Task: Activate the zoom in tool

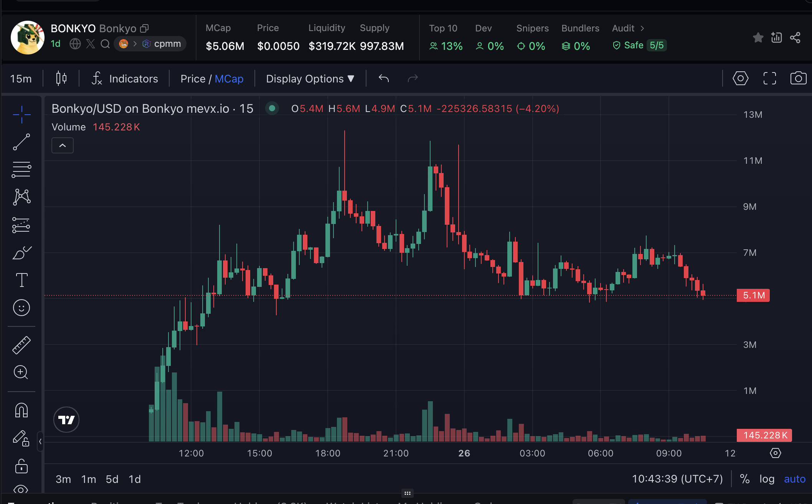Action: click(x=21, y=372)
